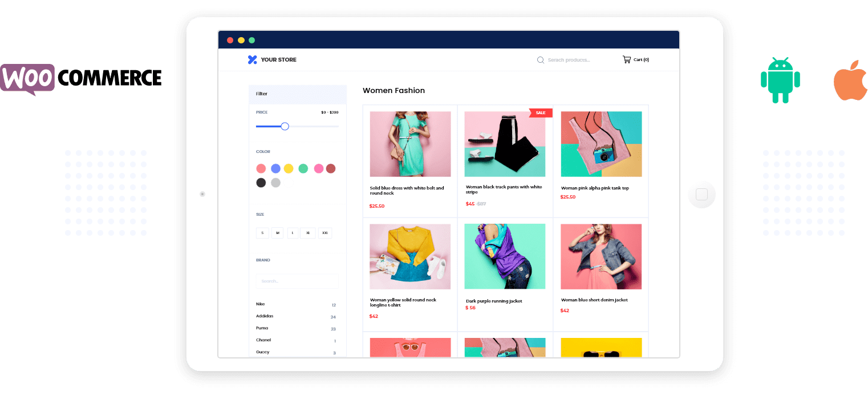Click the WooCommerce logo
868x395 pixels.
[x=81, y=79]
